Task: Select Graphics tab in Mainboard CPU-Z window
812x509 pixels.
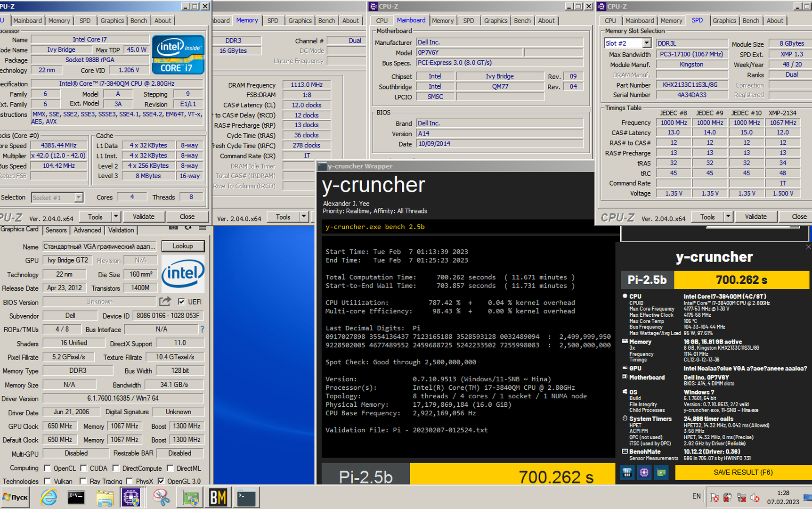Action: (495, 21)
